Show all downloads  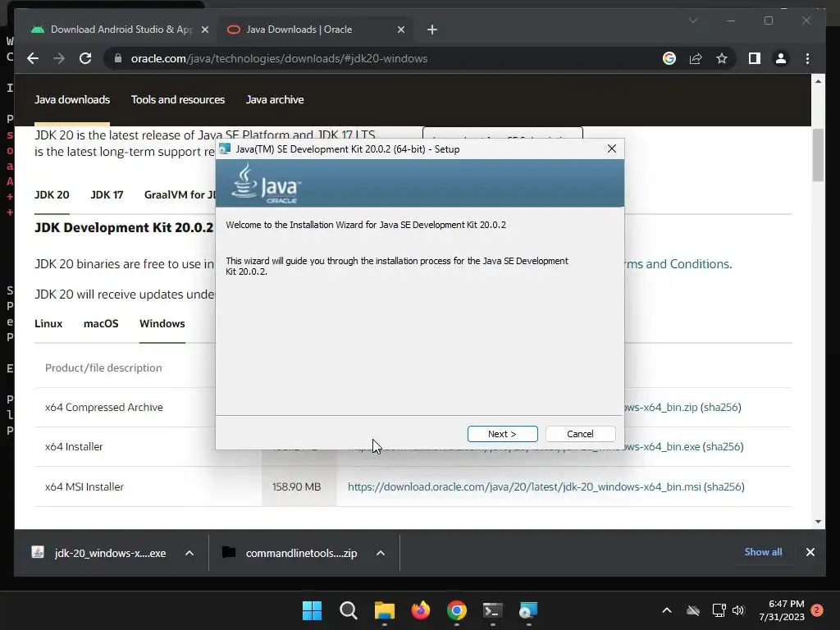coord(763,552)
